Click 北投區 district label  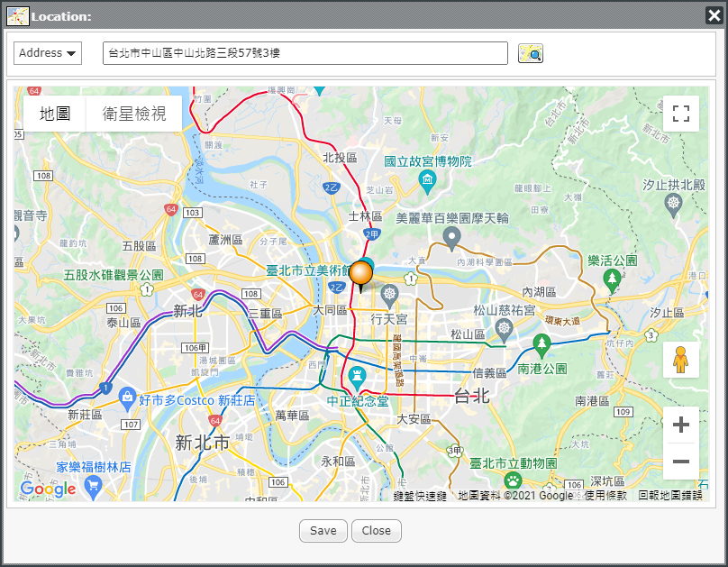tap(340, 158)
